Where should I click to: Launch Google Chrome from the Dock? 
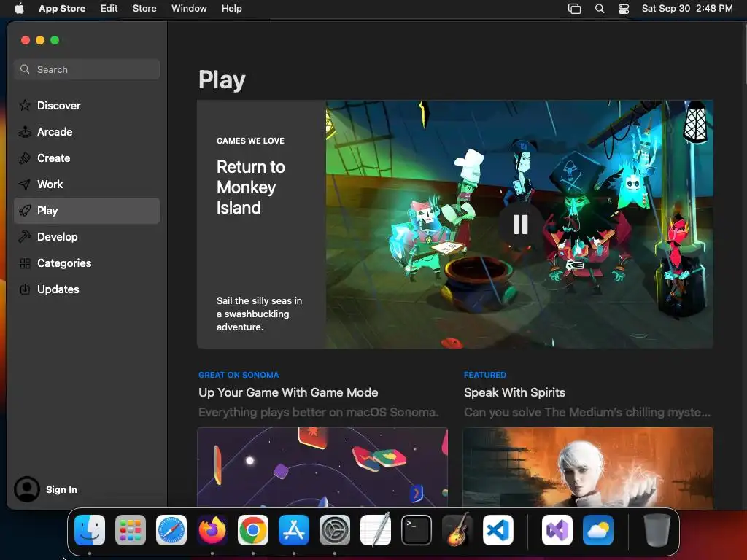tap(253, 530)
